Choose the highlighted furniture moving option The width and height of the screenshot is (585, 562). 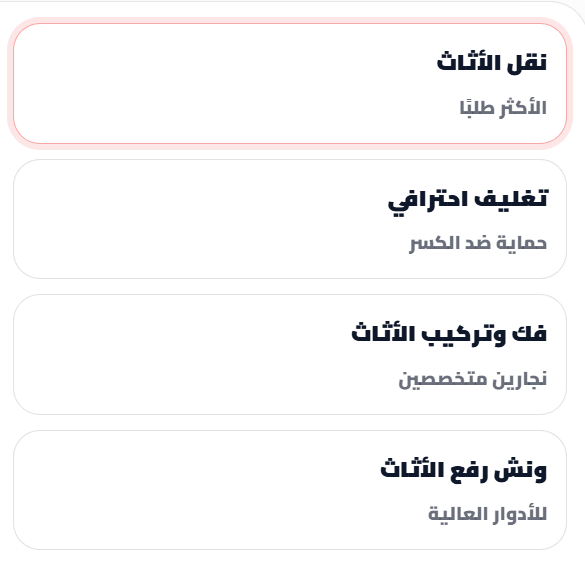click(x=290, y=83)
